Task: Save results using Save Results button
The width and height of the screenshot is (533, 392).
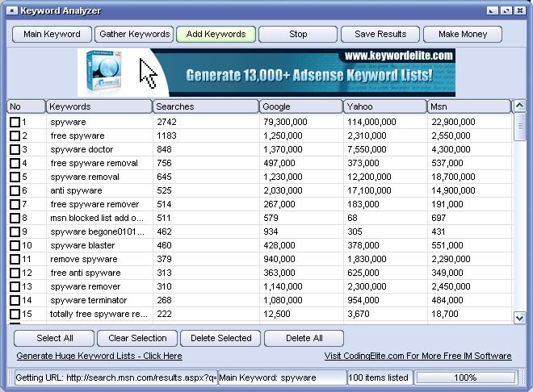Action: coord(380,34)
